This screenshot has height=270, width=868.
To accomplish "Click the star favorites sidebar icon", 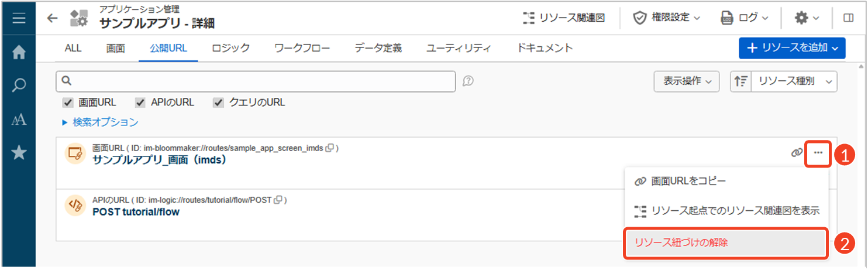I will [19, 153].
